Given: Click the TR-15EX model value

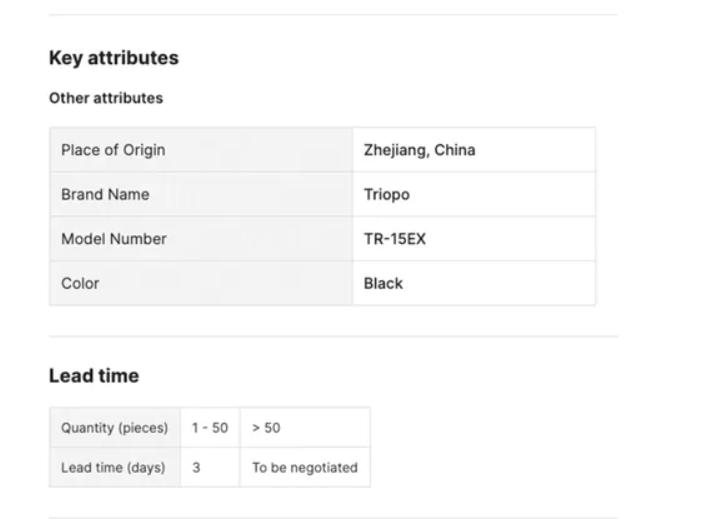Looking at the screenshot, I should coord(389,239).
